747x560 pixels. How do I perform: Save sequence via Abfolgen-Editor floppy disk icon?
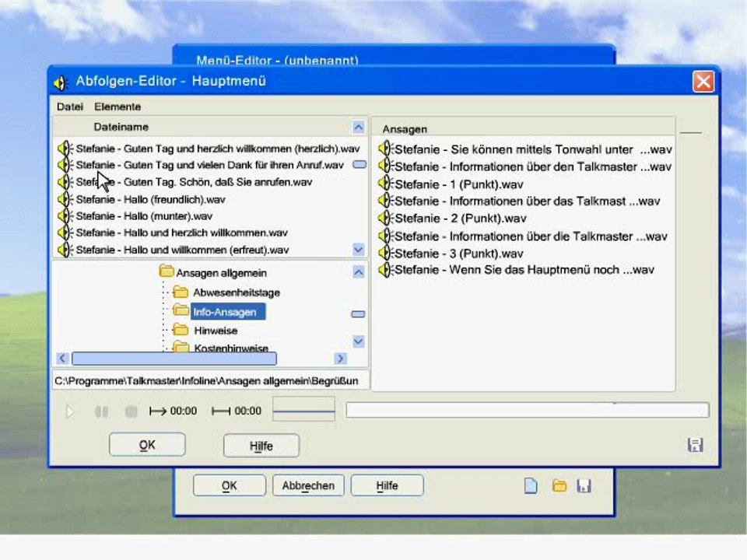695,445
